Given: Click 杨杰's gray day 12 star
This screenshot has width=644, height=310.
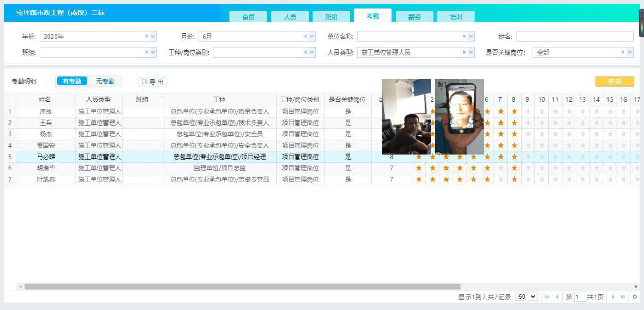Looking at the screenshot, I should coord(568,134).
